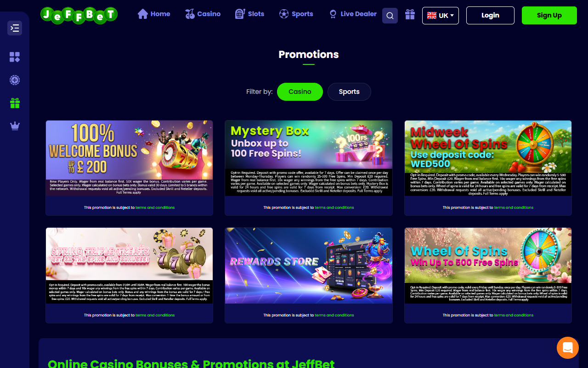
Task: Click the gift icon in header
Action: (x=410, y=15)
